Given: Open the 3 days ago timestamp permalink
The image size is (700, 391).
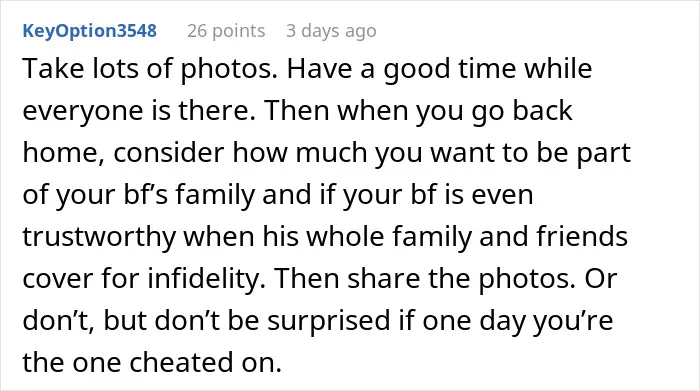Looking at the screenshot, I should [x=331, y=31].
